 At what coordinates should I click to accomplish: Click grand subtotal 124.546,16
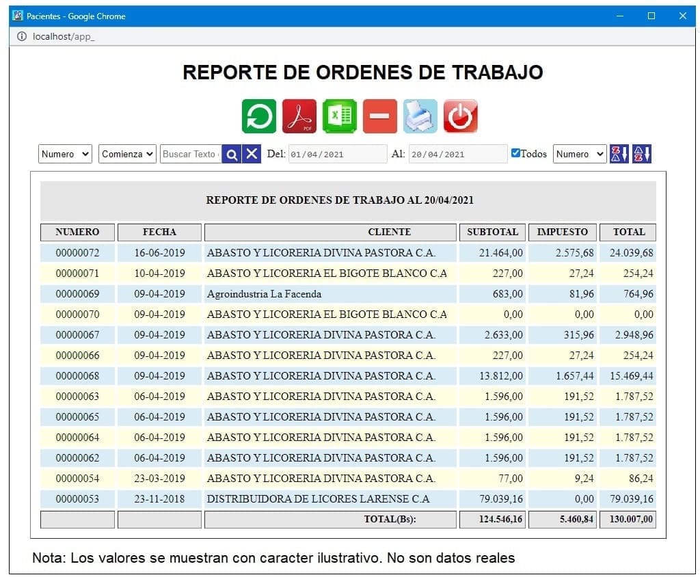coord(500,519)
